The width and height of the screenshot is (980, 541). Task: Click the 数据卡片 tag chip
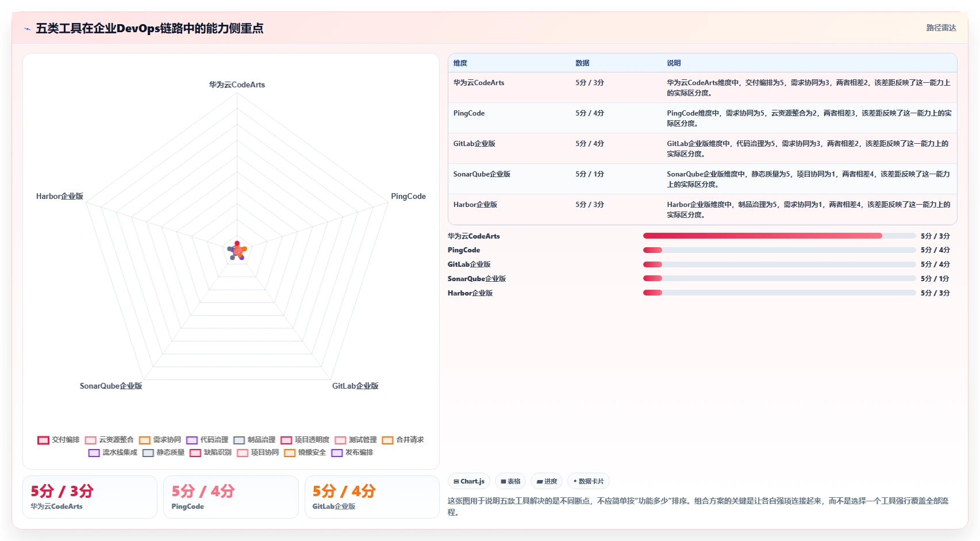[589, 481]
